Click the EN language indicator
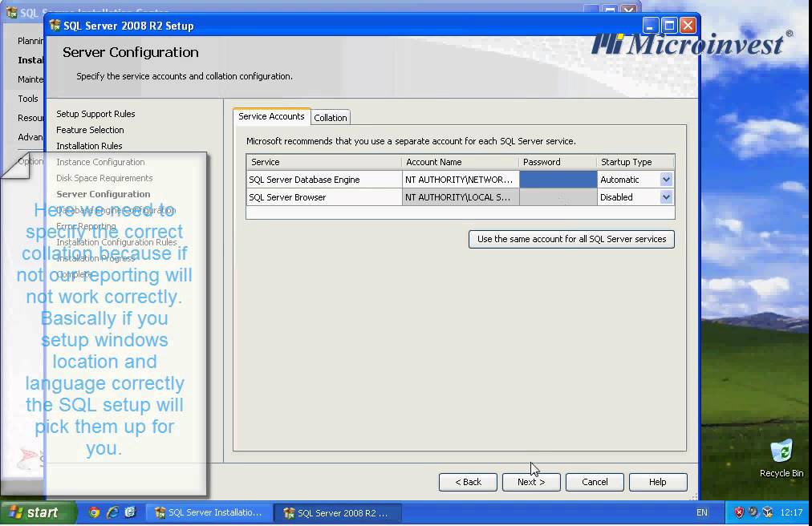Viewport: 812px width, 526px height. coord(702,512)
